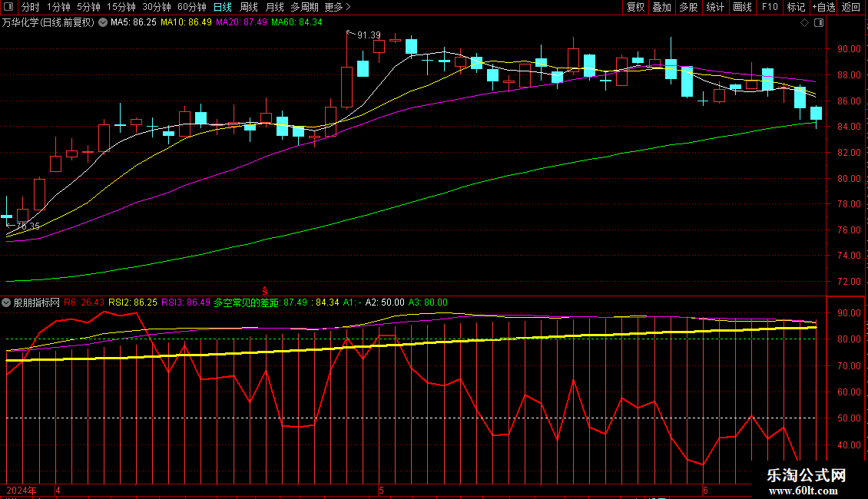Click the 91.39 high price marker
This screenshot has height=499, width=868.
click(369, 35)
